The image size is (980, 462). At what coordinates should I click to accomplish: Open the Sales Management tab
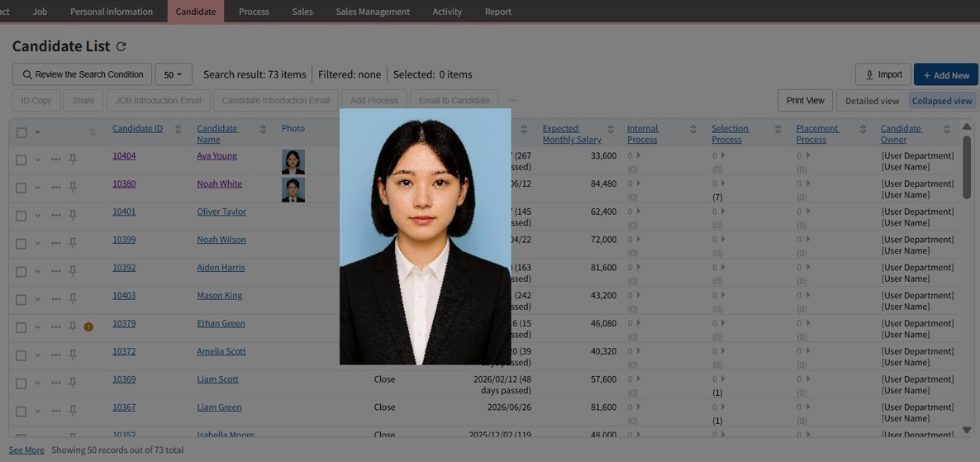tap(372, 12)
